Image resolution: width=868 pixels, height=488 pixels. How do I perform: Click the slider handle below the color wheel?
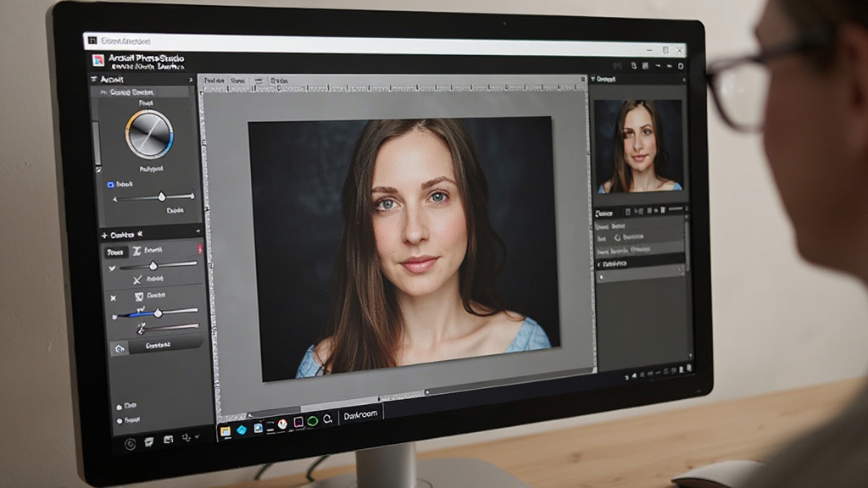coord(162,197)
